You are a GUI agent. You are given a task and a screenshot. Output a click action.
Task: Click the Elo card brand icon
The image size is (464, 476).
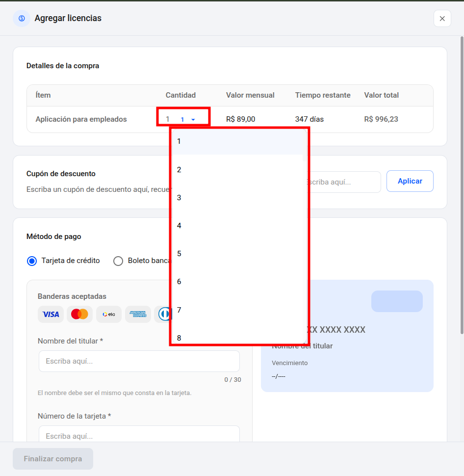coord(108,314)
